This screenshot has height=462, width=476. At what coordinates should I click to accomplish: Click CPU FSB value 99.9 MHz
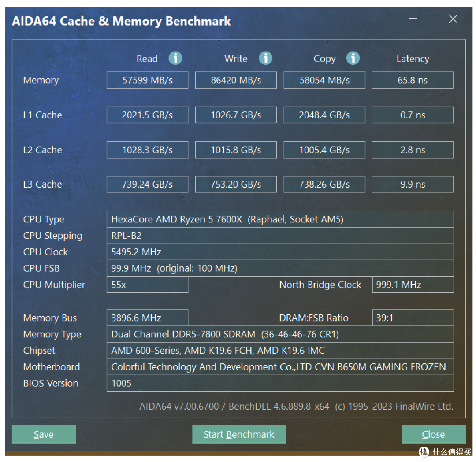coord(280,269)
